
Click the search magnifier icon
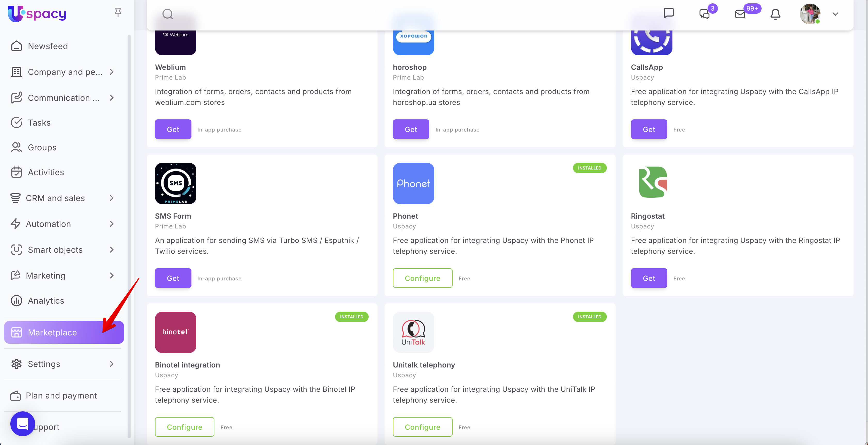[167, 14]
